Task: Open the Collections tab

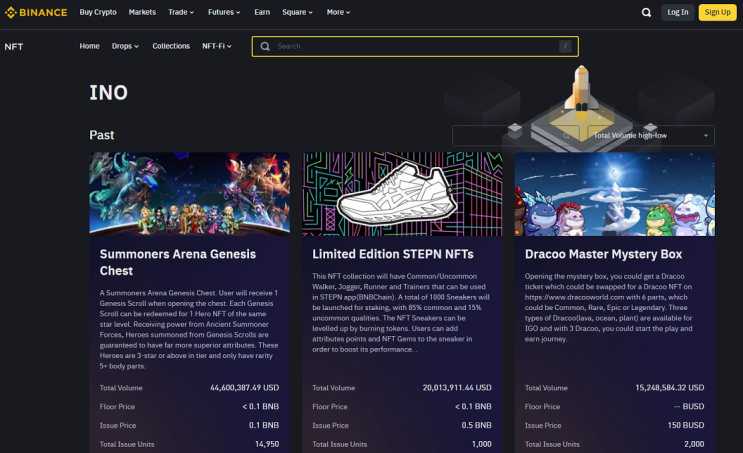Action: [171, 46]
